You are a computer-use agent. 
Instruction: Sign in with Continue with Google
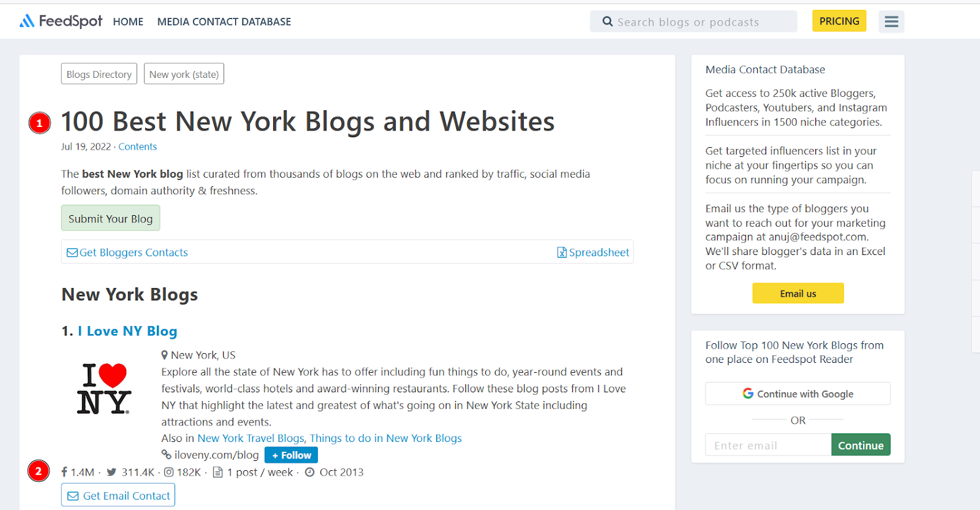coord(798,394)
